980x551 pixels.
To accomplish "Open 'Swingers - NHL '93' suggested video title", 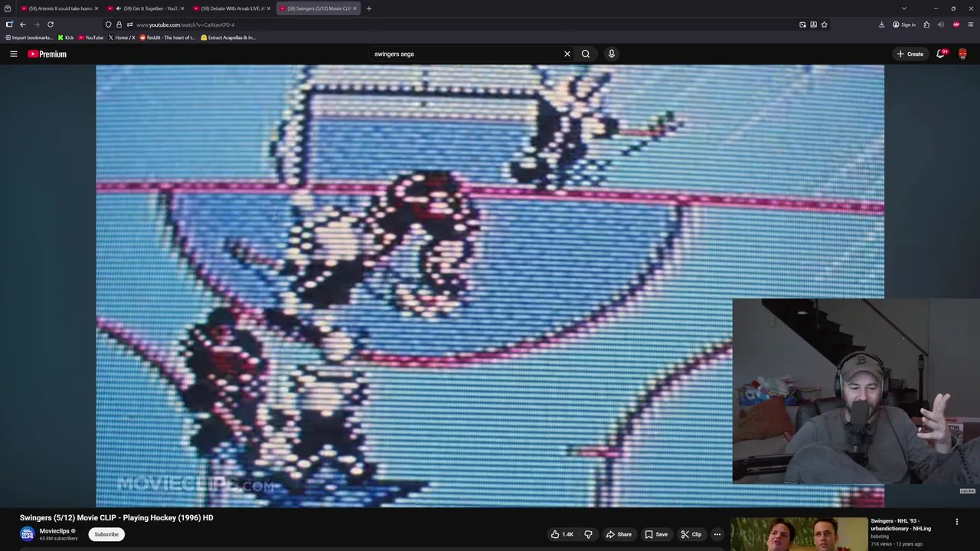I will pyautogui.click(x=901, y=524).
